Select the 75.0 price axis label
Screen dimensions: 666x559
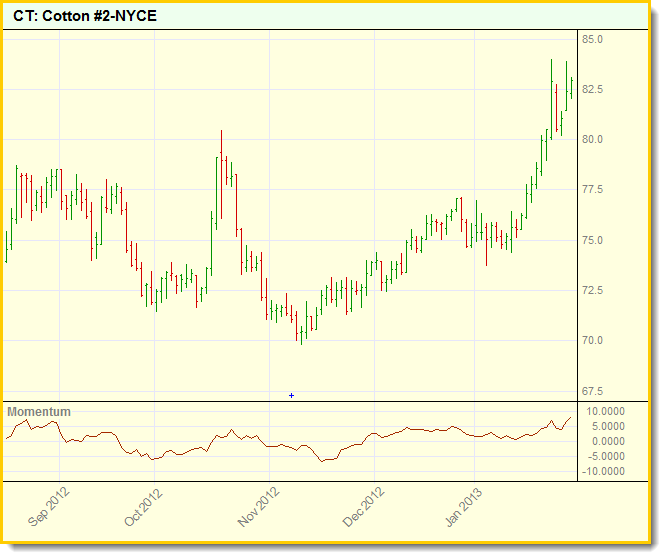click(x=593, y=240)
